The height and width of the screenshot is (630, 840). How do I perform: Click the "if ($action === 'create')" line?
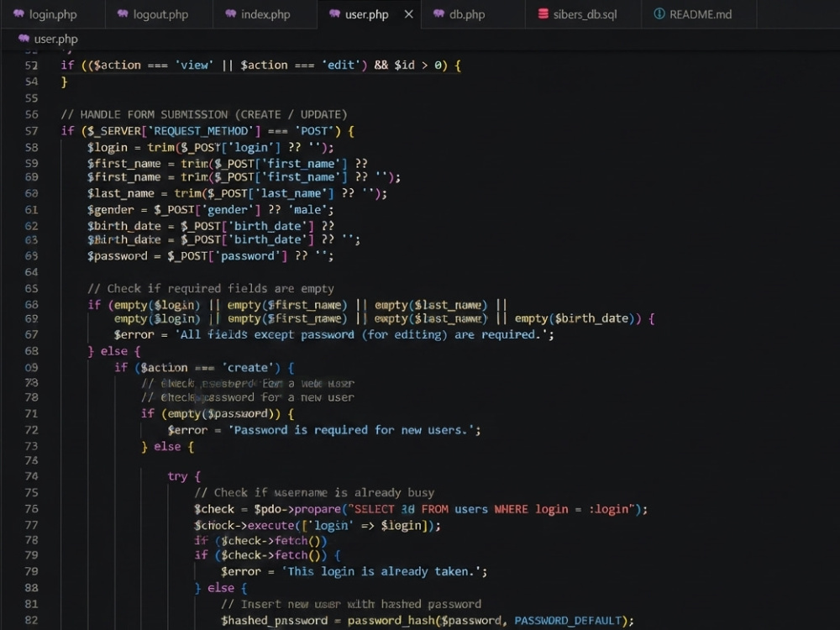tap(204, 368)
